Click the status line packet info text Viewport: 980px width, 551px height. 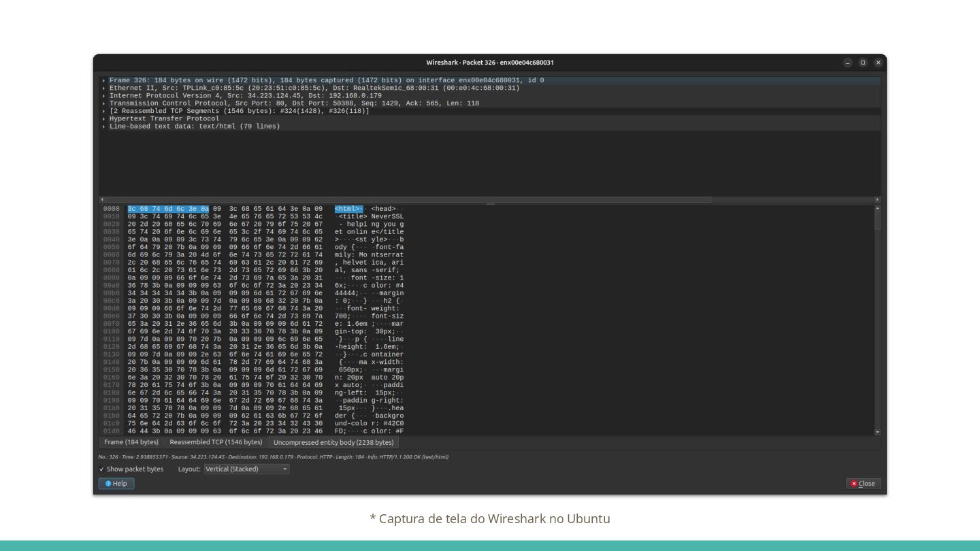click(x=274, y=457)
